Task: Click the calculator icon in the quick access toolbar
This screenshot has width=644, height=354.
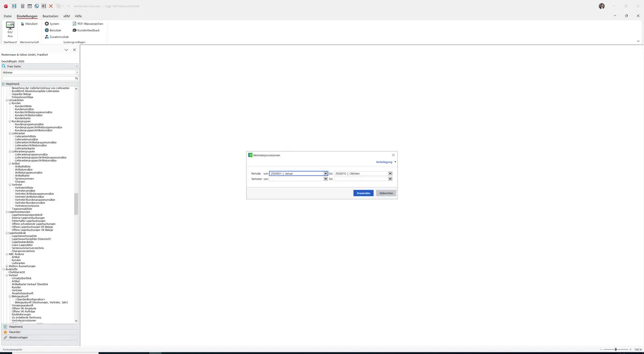Action: (x=22, y=6)
